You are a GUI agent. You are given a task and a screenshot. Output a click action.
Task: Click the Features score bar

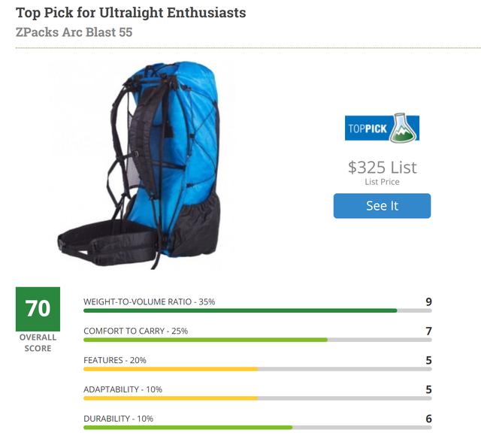[x=257, y=369]
